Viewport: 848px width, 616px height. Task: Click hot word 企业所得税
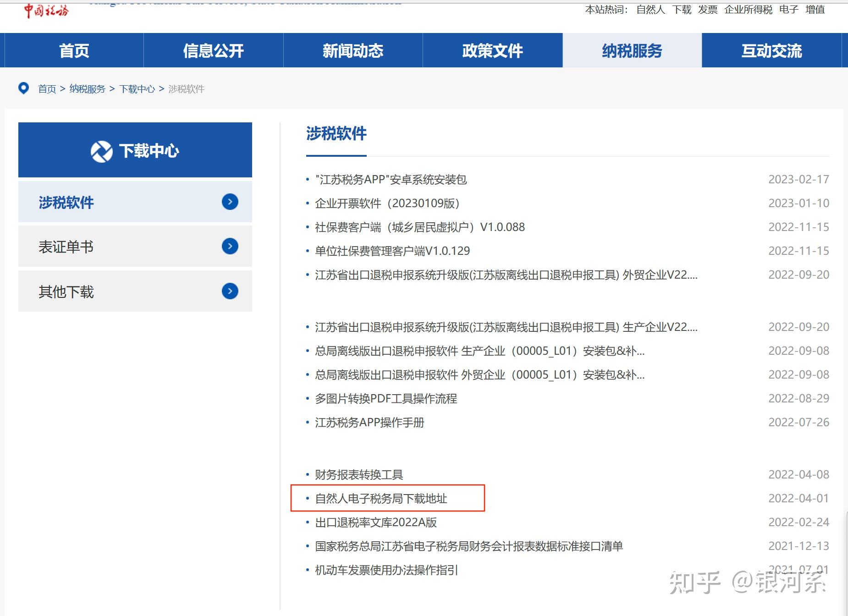(748, 10)
